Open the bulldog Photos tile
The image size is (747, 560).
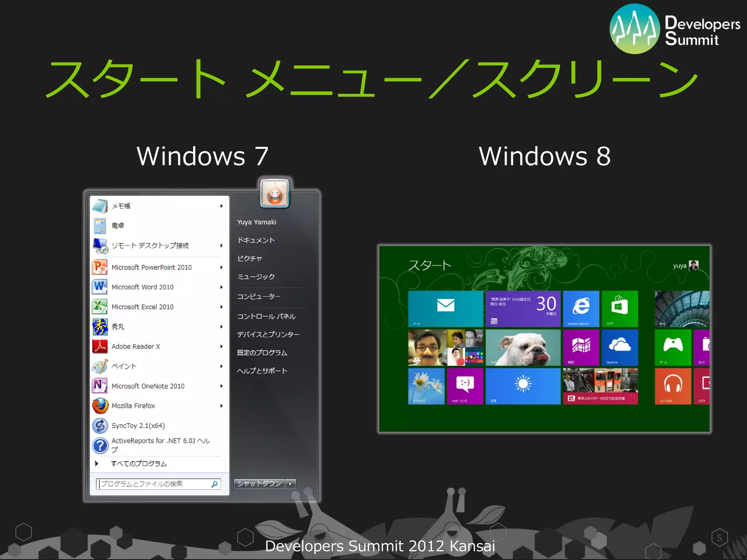(x=523, y=347)
